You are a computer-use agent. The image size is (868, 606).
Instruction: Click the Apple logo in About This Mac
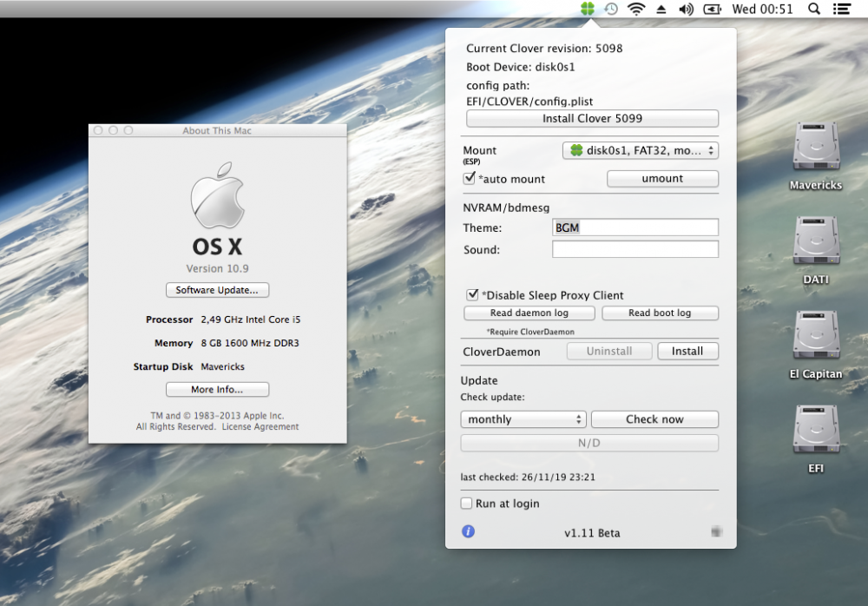(x=217, y=195)
